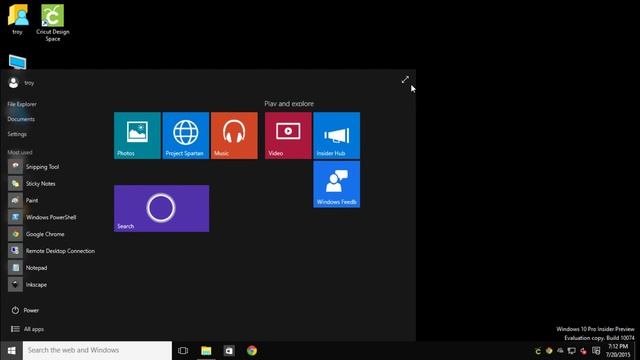
Task: Expand Start menu to full screen
Action: 405,80
